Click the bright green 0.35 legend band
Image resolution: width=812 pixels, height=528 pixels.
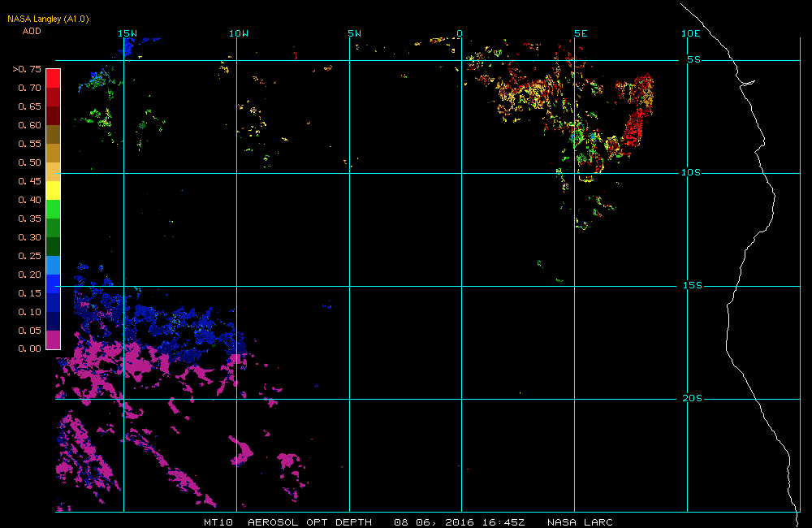click(x=54, y=209)
